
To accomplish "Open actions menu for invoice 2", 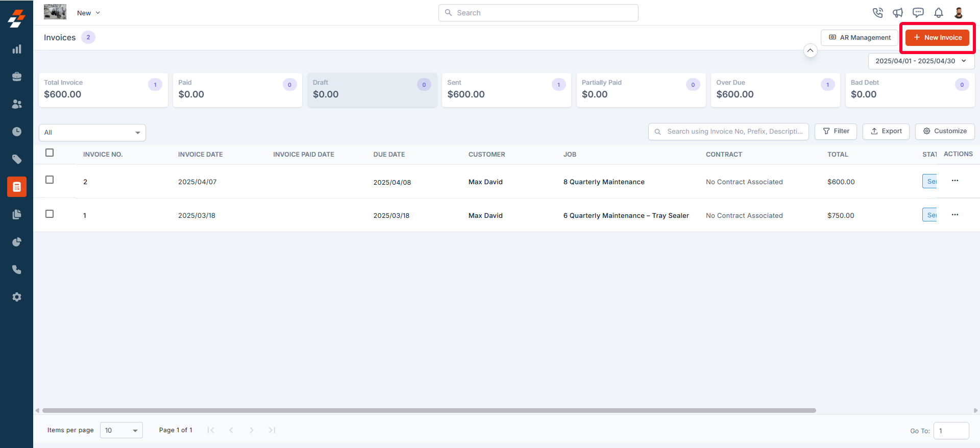I will point(955,181).
